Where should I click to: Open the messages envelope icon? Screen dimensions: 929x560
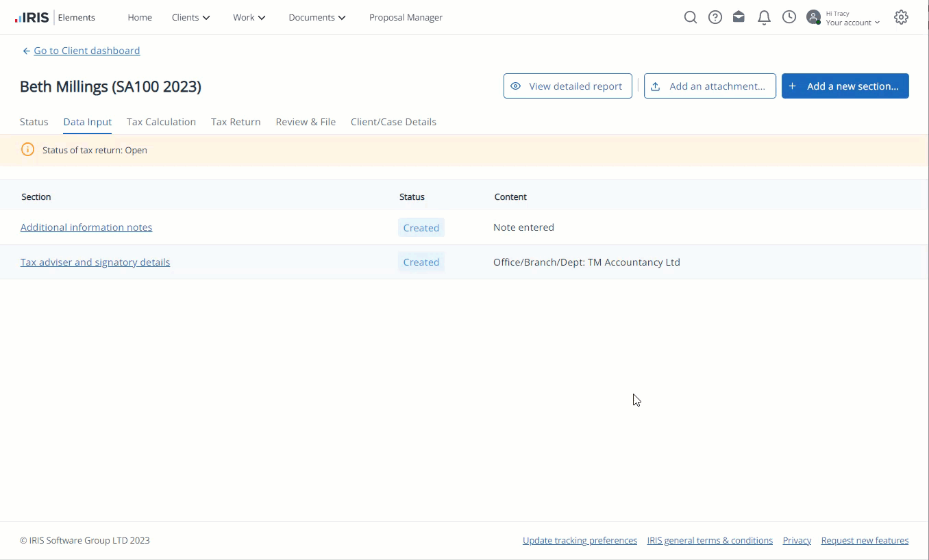tap(739, 17)
